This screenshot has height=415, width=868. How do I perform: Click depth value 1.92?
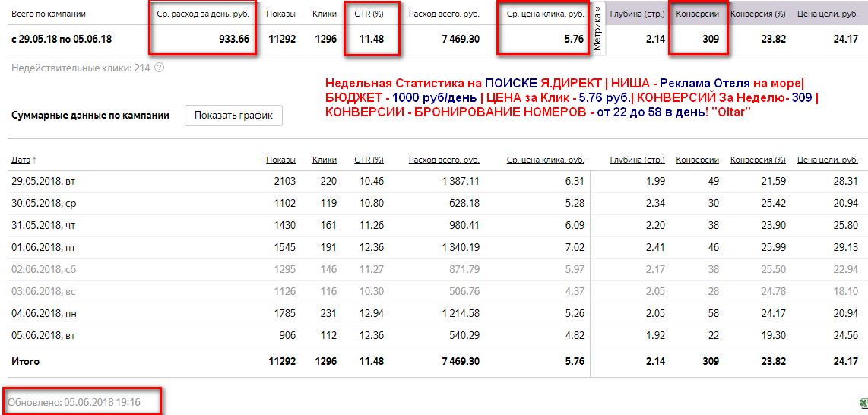tap(655, 336)
